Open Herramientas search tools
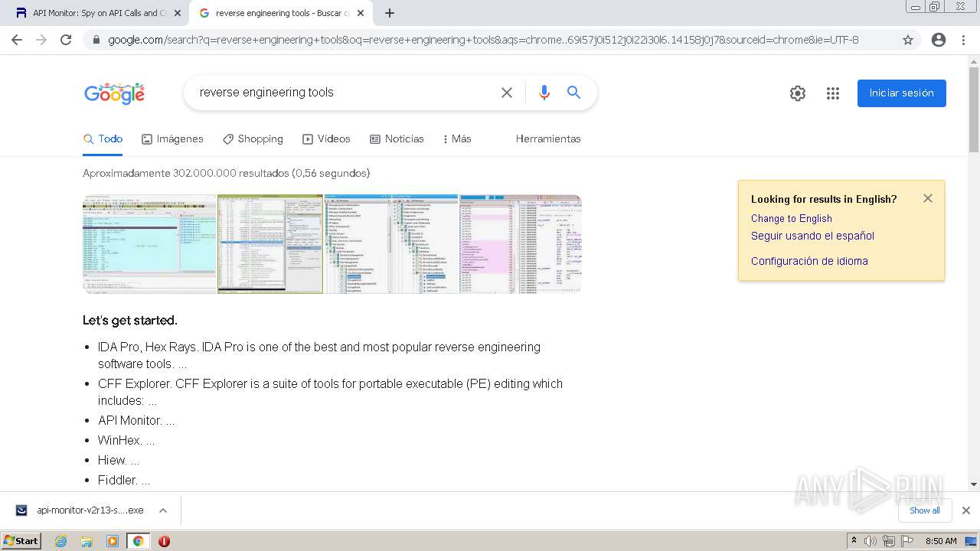The height and width of the screenshot is (551, 980). tap(548, 139)
